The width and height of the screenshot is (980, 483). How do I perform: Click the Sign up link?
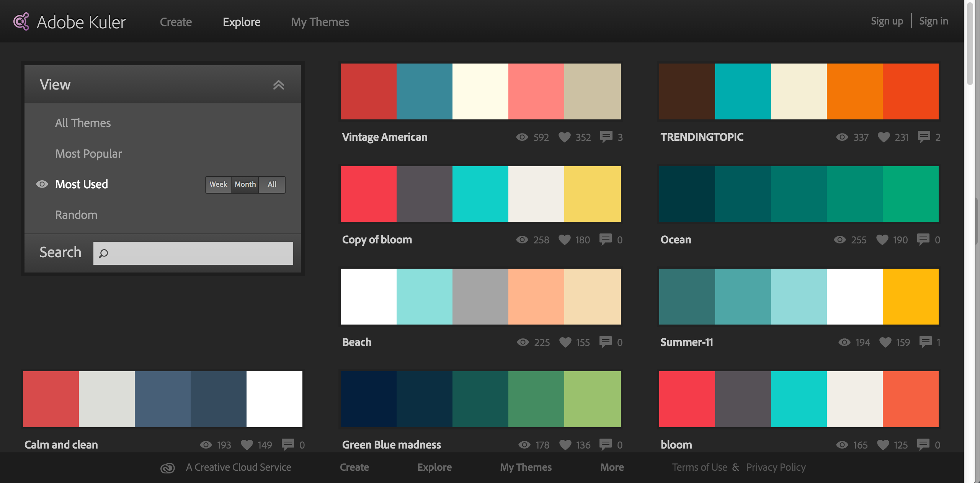tap(886, 21)
